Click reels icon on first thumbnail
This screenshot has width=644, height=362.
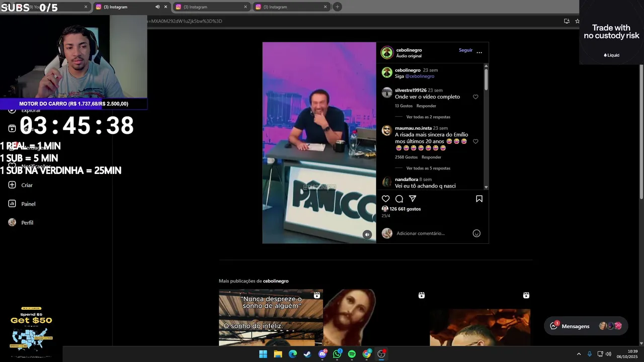coord(316,295)
